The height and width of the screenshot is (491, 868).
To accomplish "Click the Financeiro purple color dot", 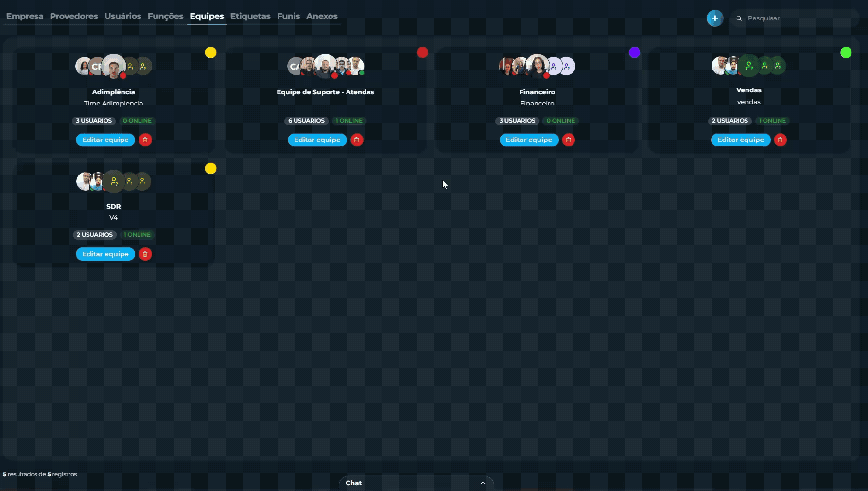I will click(634, 53).
